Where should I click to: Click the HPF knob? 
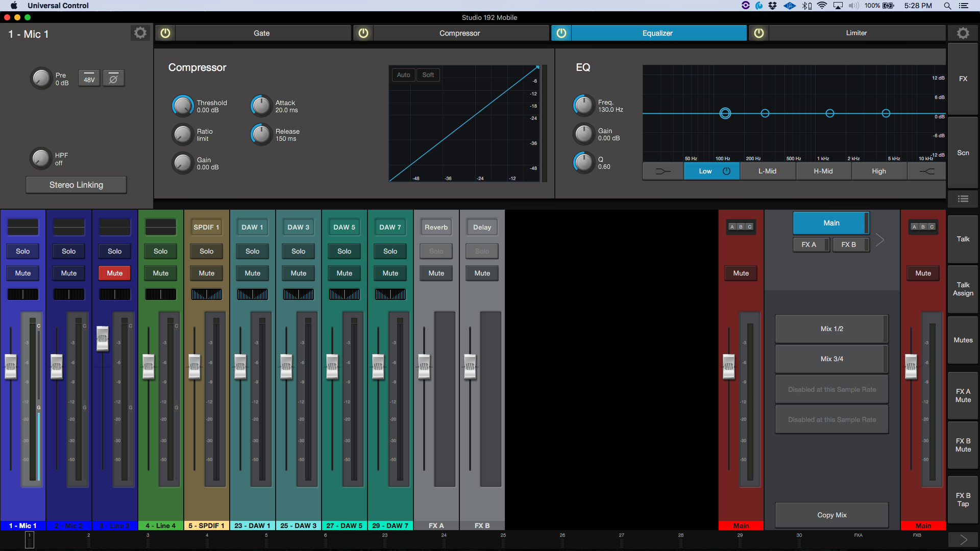(x=41, y=159)
